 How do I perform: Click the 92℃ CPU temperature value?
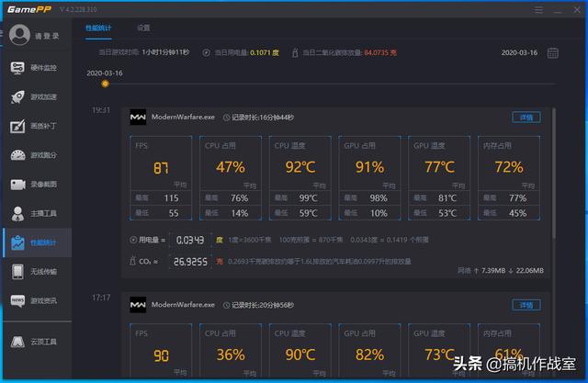tap(300, 167)
